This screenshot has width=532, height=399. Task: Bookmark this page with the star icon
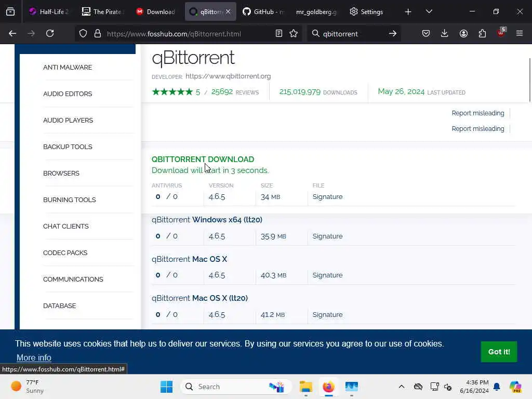(294, 34)
